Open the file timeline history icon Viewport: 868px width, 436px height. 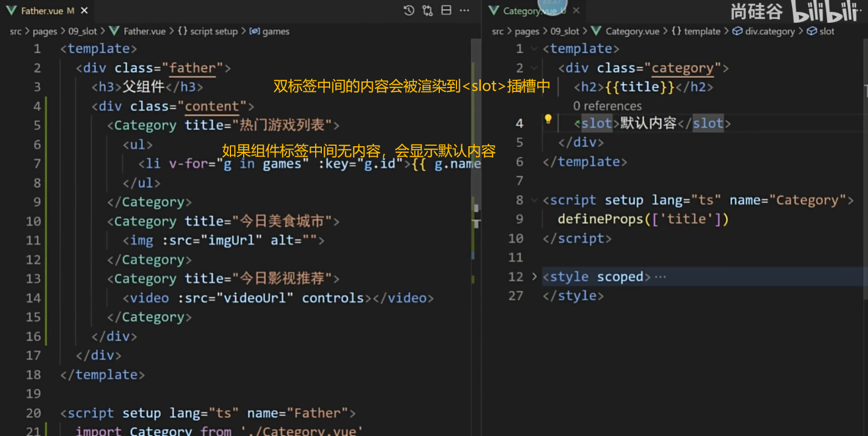coord(409,11)
